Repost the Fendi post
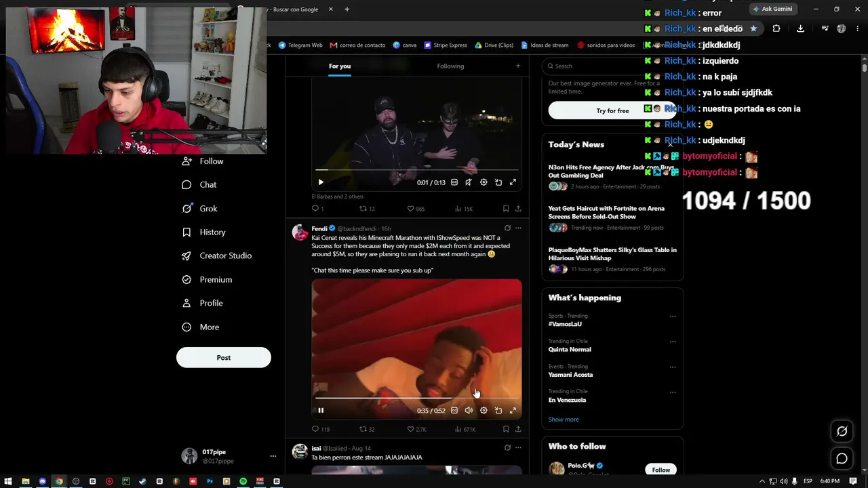 pyautogui.click(x=363, y=429)
